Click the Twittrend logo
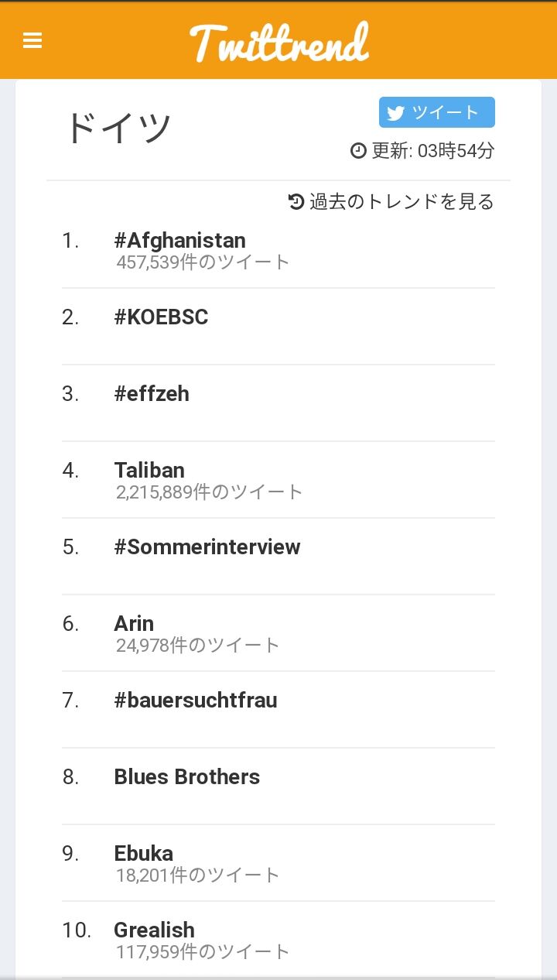 pyautogui.click(x=279, y=42)
